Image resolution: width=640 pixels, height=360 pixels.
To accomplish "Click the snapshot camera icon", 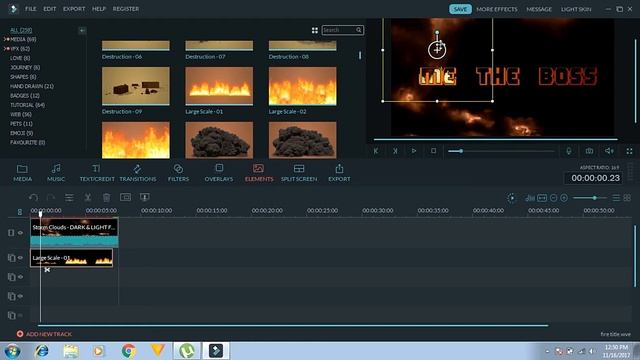I will [x=589, y=151].
